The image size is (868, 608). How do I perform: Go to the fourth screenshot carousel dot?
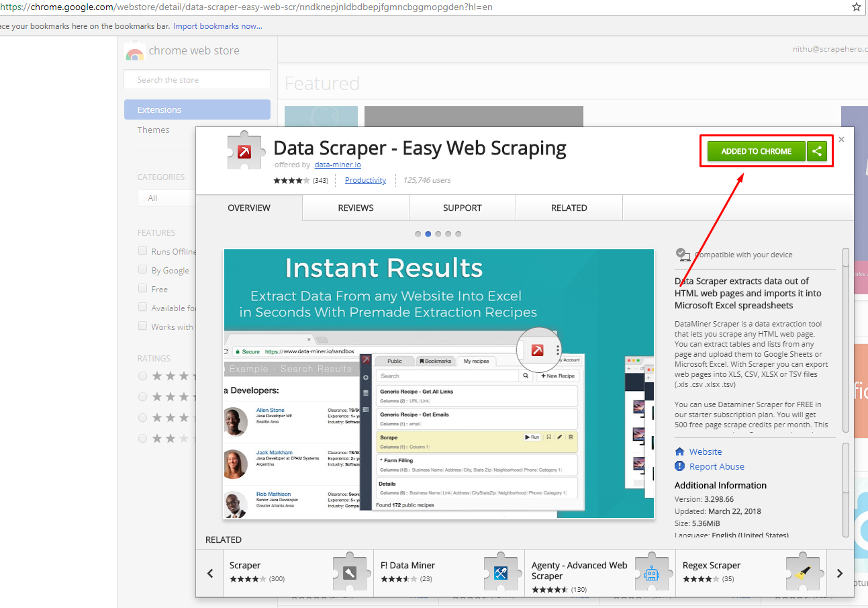click(x=448, y=234)
